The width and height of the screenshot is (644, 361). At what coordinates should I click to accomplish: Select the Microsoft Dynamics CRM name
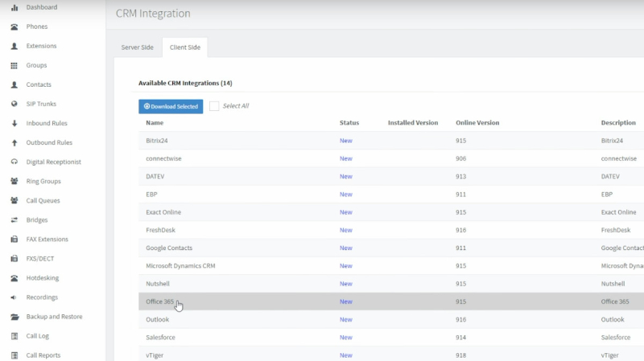click(x=180, y=266)
